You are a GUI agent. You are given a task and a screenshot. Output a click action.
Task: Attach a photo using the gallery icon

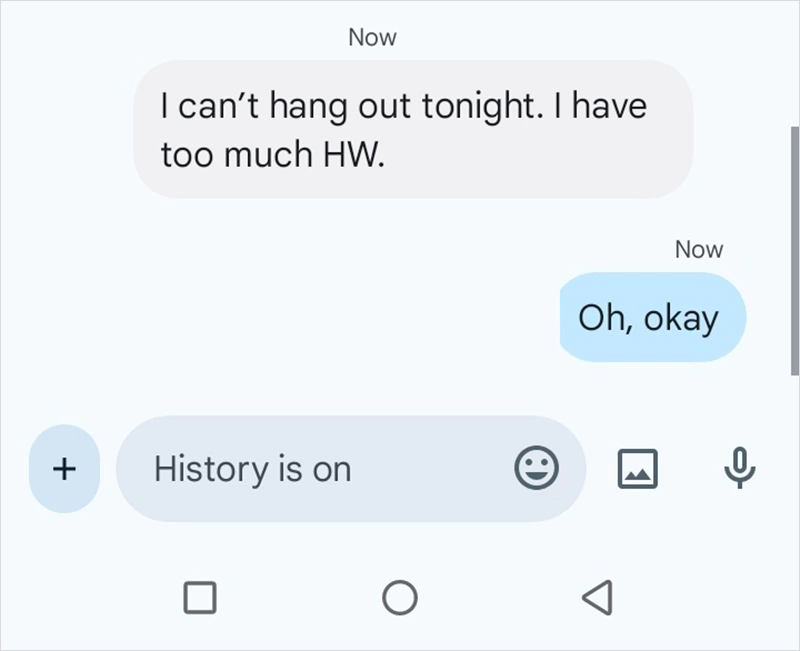pyautogui.click(x=637, y=469)
